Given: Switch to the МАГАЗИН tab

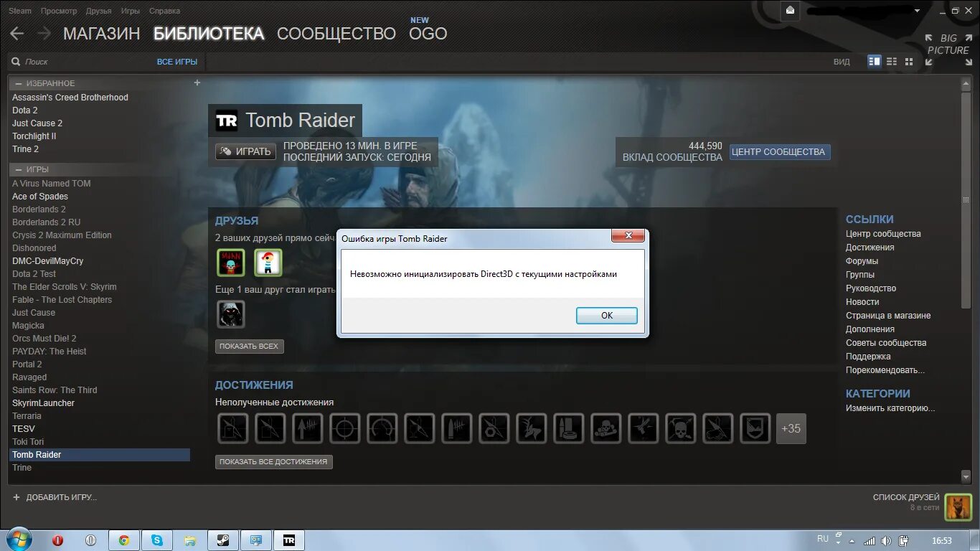Looking at the screenshot, I should click(101, 34).
